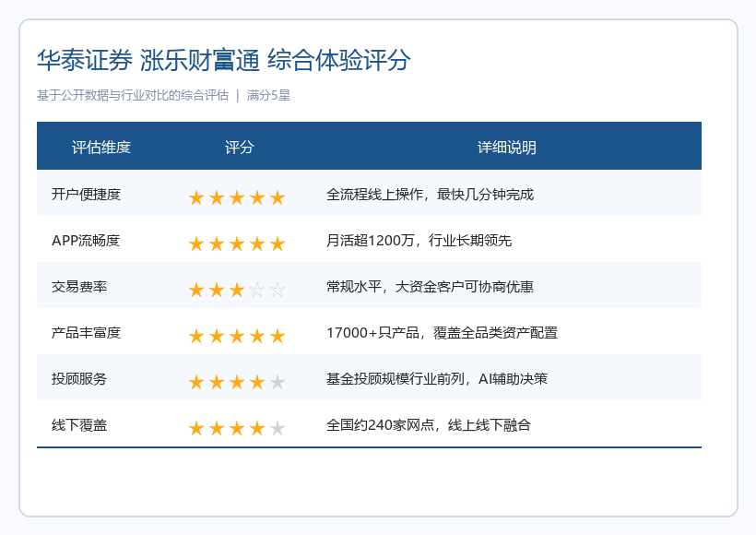Screen dimensions: 756x535
Task: Select the 评分 column header
Action: coord(239,148)
